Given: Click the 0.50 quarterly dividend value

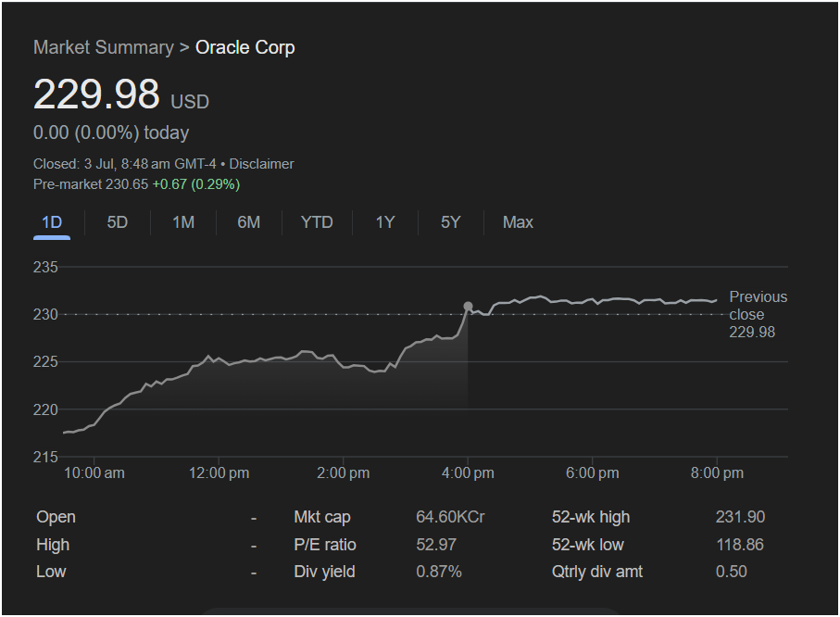Looking at the screenshot, I should coord(732,572).
